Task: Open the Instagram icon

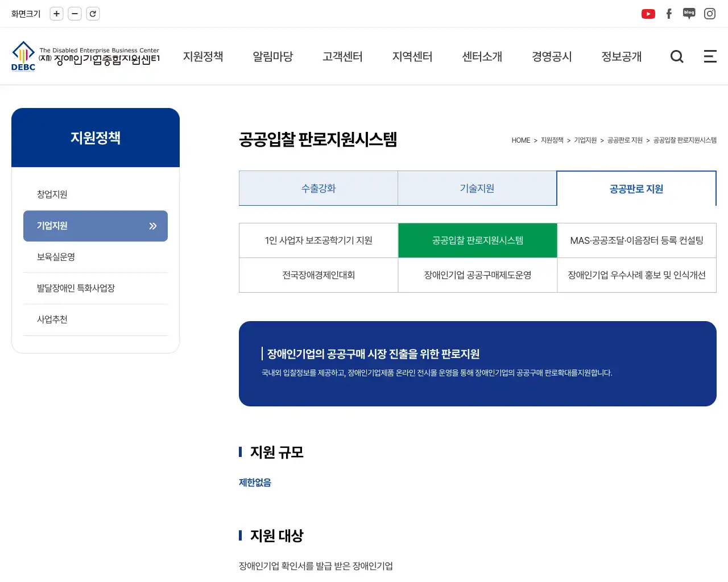Action: (x=710, y=14)
